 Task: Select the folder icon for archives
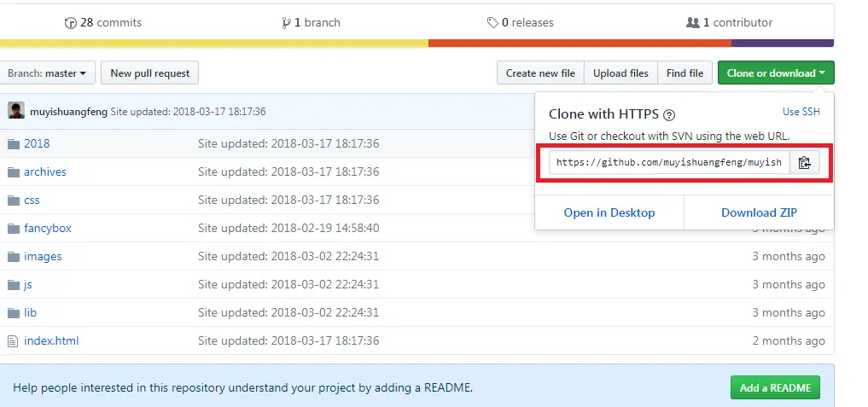coord(14,172)
